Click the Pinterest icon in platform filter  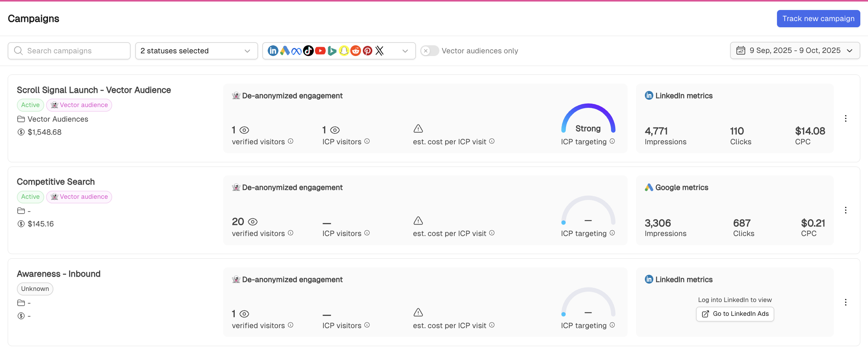click(x=368, y=51)
